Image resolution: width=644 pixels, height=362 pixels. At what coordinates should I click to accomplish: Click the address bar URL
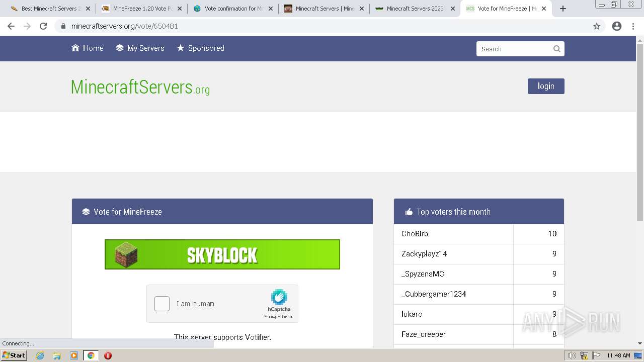(x=125, y=26)
